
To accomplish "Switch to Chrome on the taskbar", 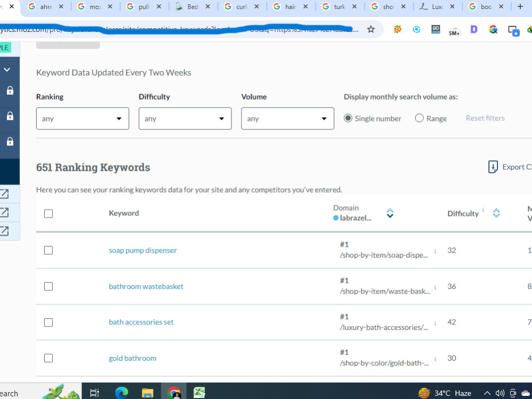I will coord(174,393).
